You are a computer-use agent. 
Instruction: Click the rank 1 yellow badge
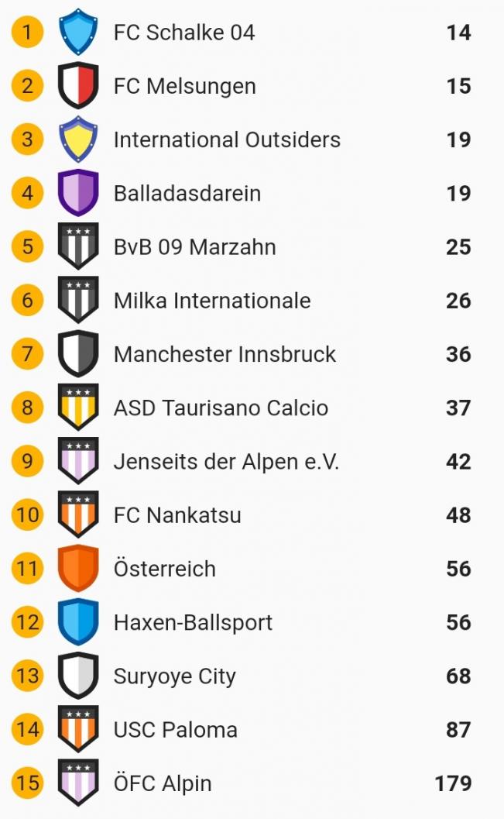28,33
